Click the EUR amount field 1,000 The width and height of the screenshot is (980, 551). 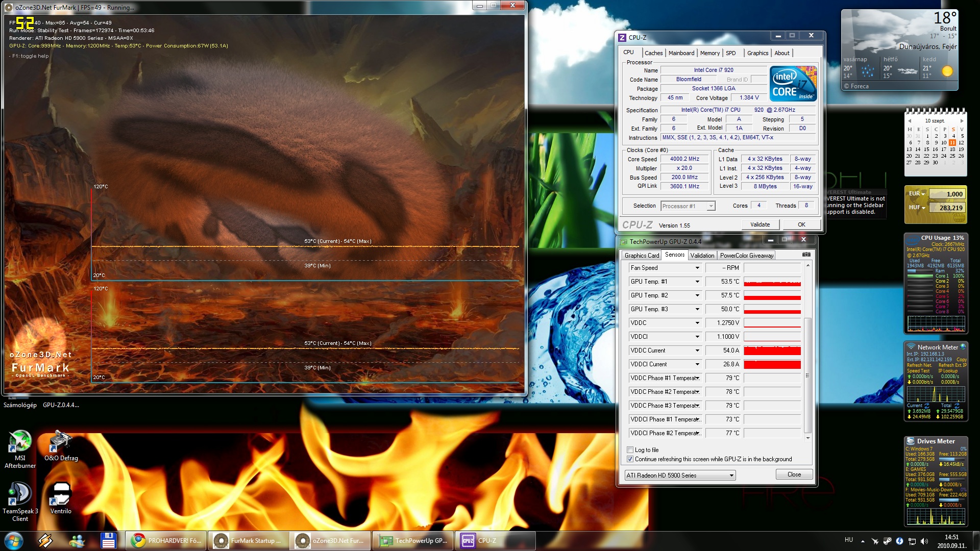(947, 194)
